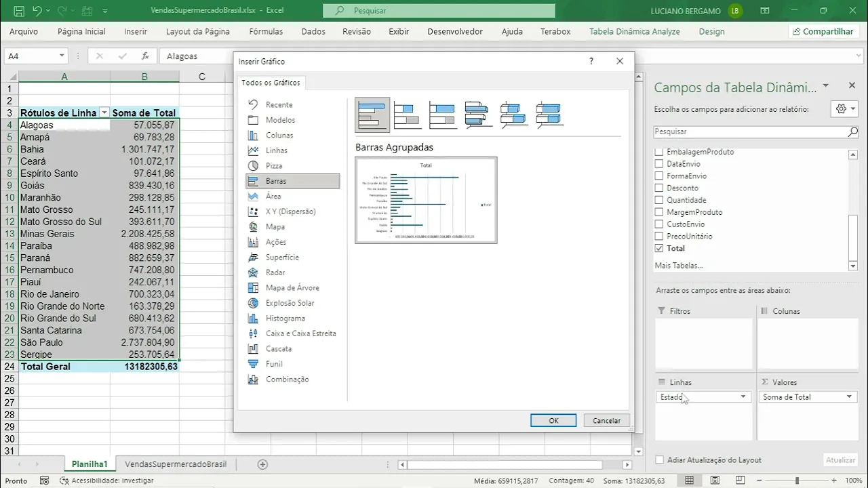Open the Estado field dropdown in Linhas
Screen dimensions: 868x488
pyautogui.click(x=743, y=397)
